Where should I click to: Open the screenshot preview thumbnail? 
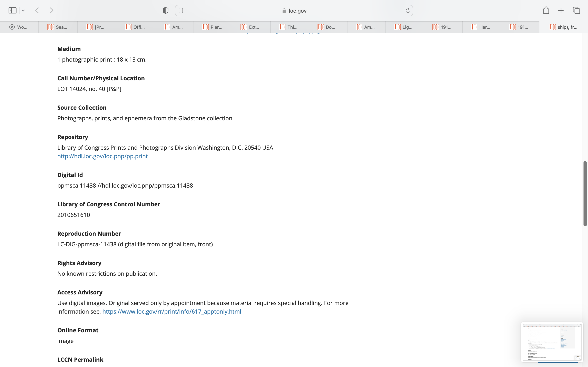click(x=551, y=342)
